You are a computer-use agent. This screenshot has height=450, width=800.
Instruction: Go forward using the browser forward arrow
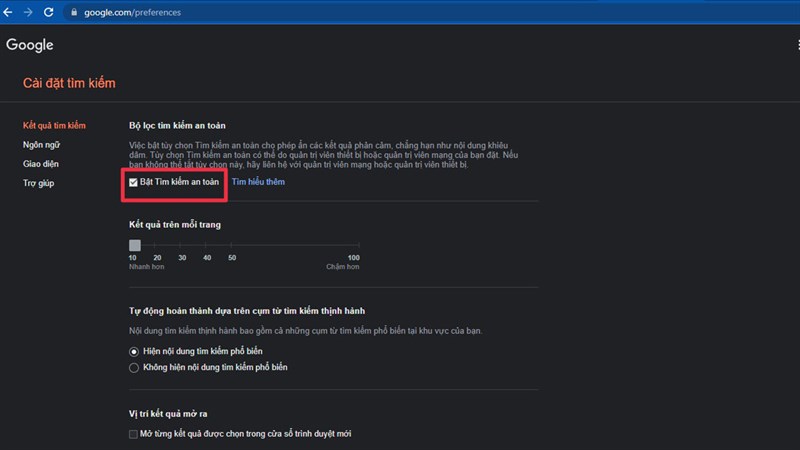pyautogui.click(x=28, y=12)
